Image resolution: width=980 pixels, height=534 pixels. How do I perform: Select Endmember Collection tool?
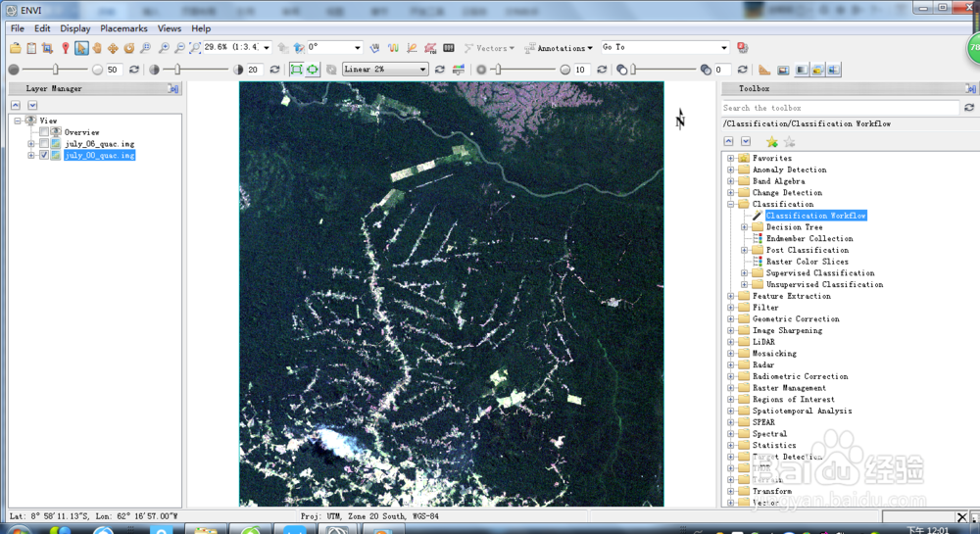[809, 238]
